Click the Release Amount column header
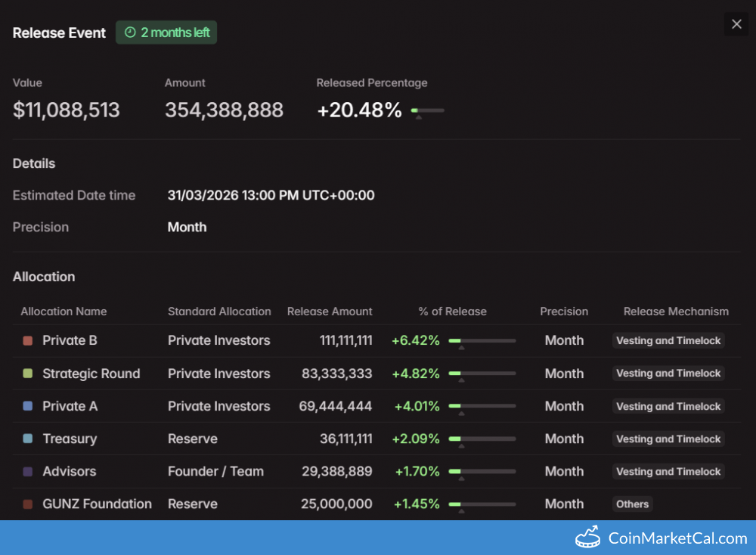Viewport: 756px width, 555px height. tap(330, 312)
